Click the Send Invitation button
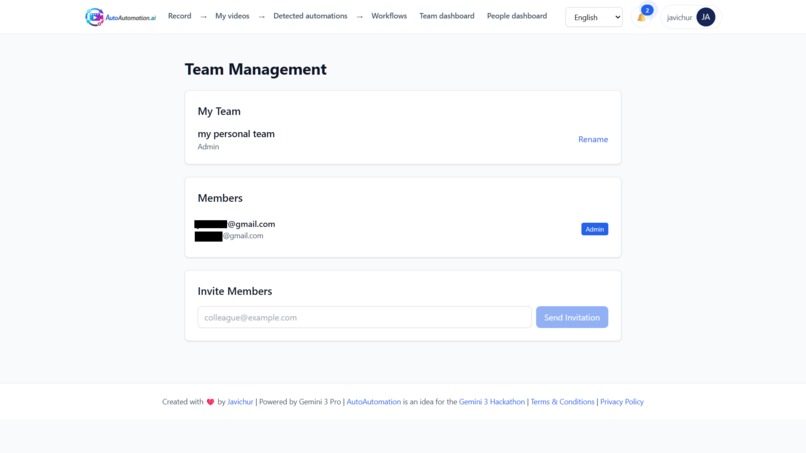This screenshot has height=453, width=806. [x=572, y=317]
